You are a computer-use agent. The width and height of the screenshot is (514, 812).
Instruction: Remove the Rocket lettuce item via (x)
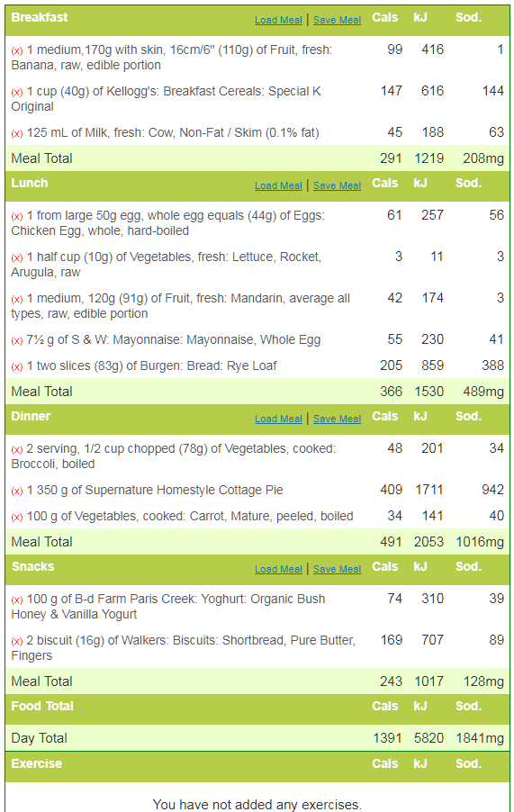click(17, 257)
